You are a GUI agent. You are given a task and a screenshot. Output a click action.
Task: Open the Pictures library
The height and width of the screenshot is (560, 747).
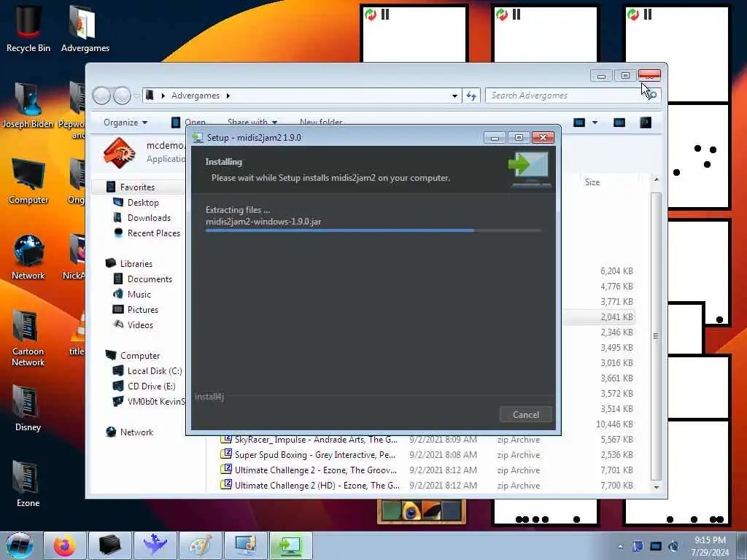[x=142, y=309]
